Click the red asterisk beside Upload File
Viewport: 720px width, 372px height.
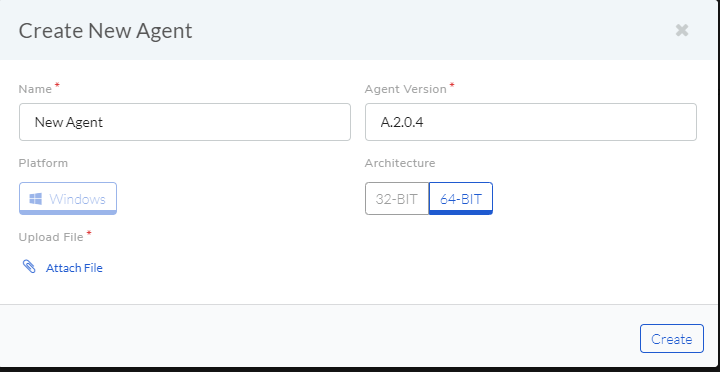[x=89, y=233]
